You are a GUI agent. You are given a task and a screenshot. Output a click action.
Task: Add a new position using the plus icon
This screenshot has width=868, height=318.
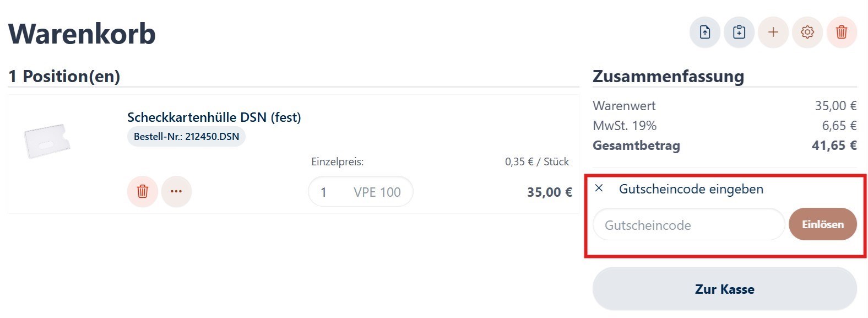[x=773, y=33]
